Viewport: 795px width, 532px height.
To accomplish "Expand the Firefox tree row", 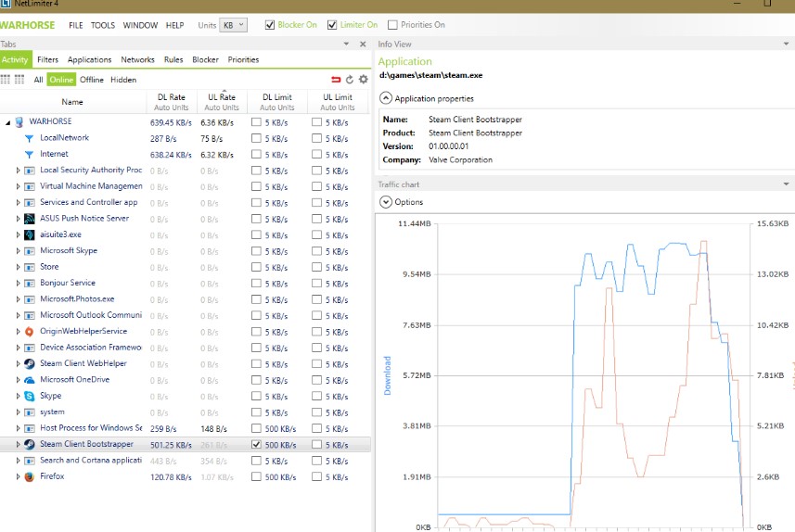I will [x=18, y=476].
